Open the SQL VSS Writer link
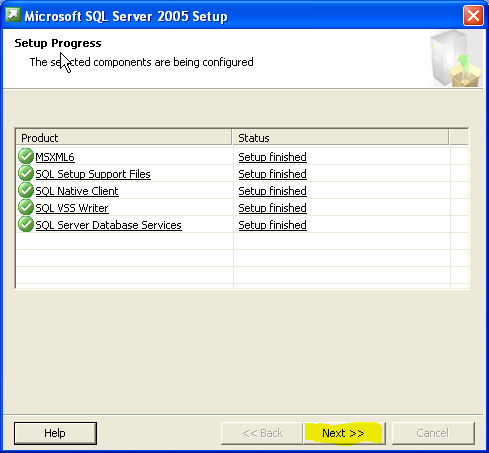 [72, 208]
